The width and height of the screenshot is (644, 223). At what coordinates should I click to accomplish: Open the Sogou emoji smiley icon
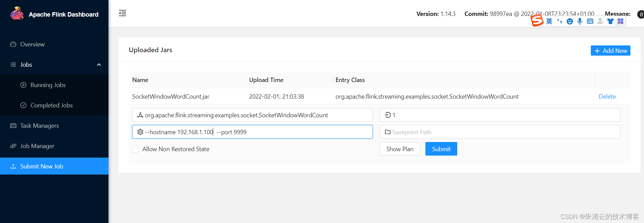[x=570, y=21]
